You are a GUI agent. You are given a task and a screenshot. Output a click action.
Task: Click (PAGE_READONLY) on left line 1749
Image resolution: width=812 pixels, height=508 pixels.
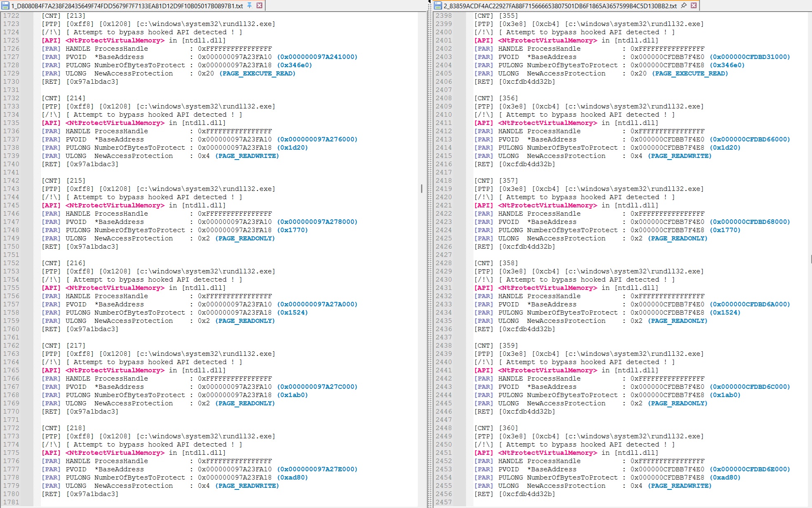tap(245, 238)
